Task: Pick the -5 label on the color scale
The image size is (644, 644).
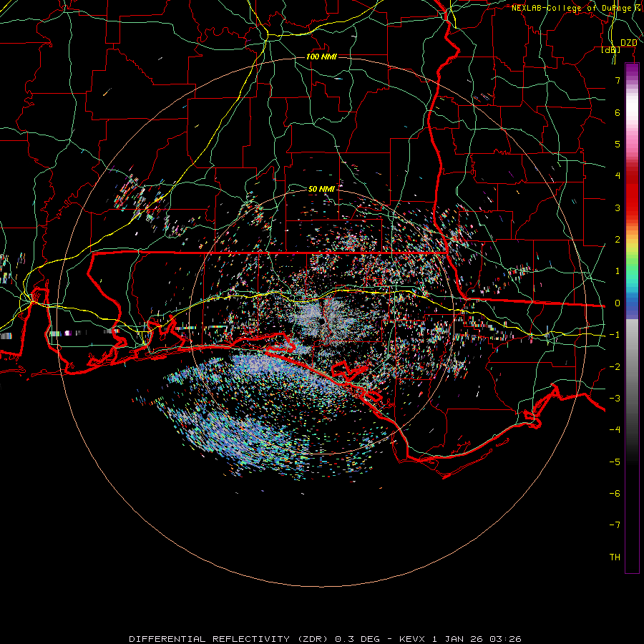Action: point(615,462)
